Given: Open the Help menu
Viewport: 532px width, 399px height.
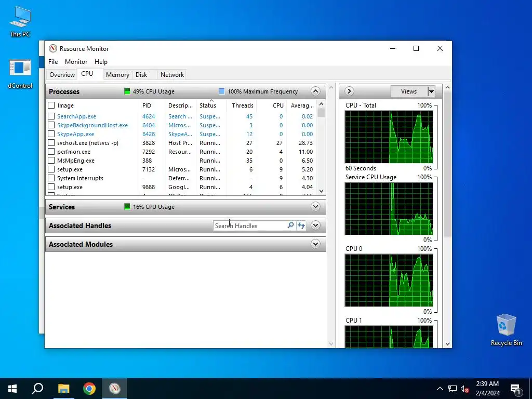Looking at the screenshot, I should [101, 62].
